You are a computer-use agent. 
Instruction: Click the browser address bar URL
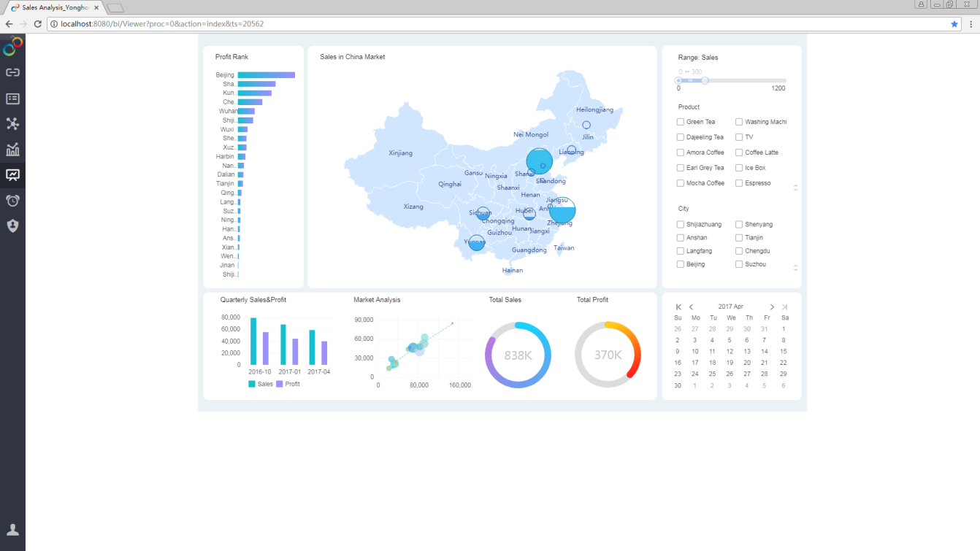pos(162,24)
